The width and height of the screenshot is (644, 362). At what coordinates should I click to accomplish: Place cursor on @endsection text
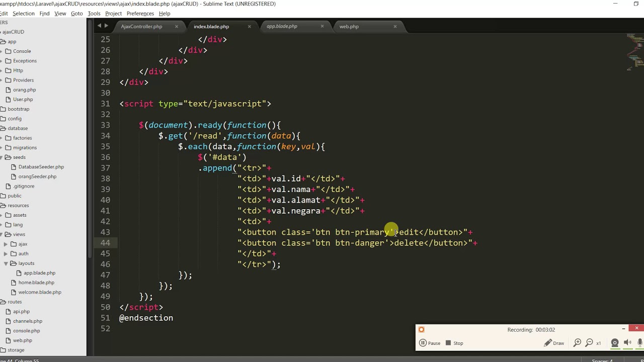pos(146,318)
